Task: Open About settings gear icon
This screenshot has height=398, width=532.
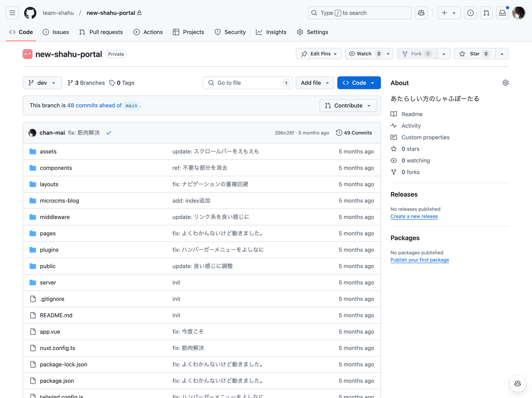Action: 505,83
